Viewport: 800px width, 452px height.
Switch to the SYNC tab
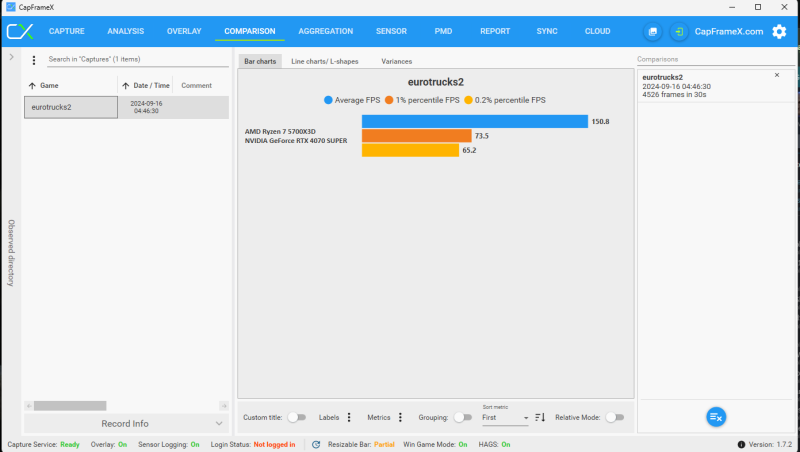[547, 31]
